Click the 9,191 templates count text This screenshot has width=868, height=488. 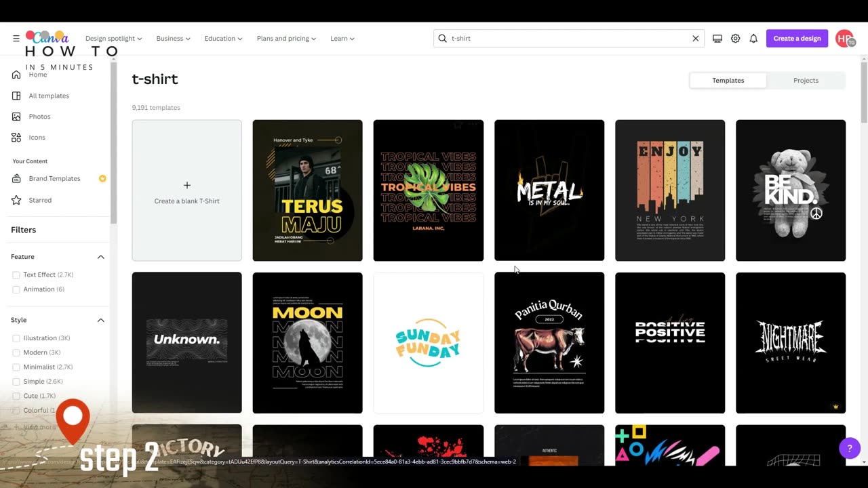tap(156, 108)
